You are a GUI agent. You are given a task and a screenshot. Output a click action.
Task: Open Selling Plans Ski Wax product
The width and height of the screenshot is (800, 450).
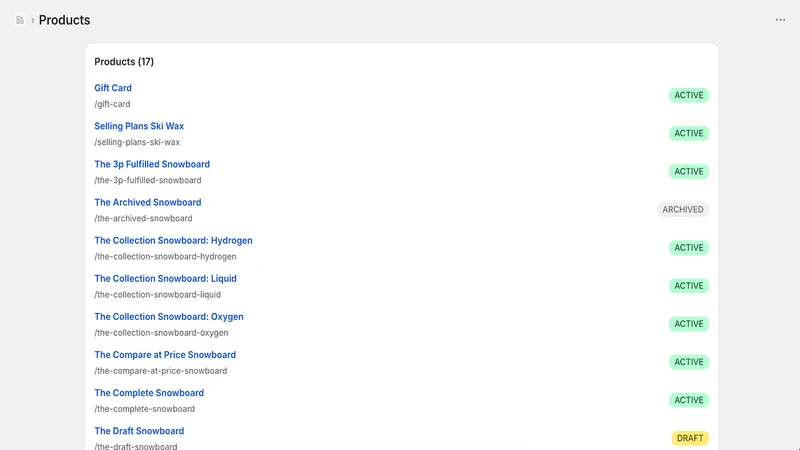point(139,126)
